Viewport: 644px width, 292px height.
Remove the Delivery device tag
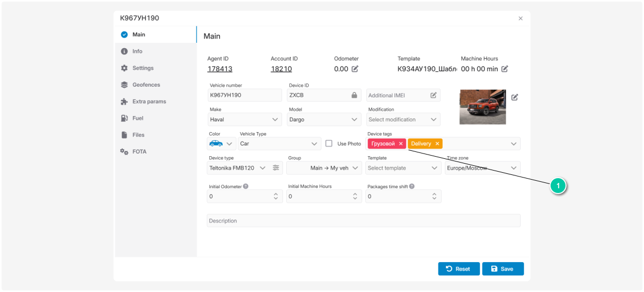pos(437,144)
